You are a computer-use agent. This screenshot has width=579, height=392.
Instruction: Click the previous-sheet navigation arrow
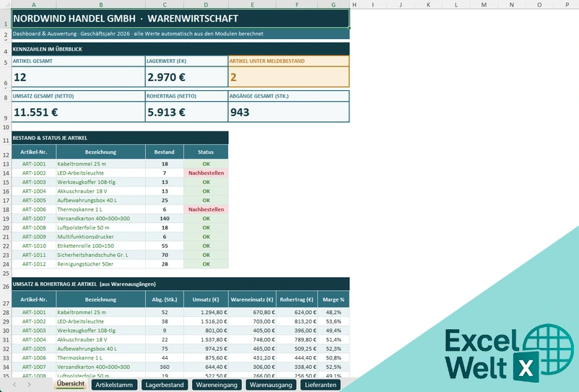pyautogui.click(x=14, y=385)
